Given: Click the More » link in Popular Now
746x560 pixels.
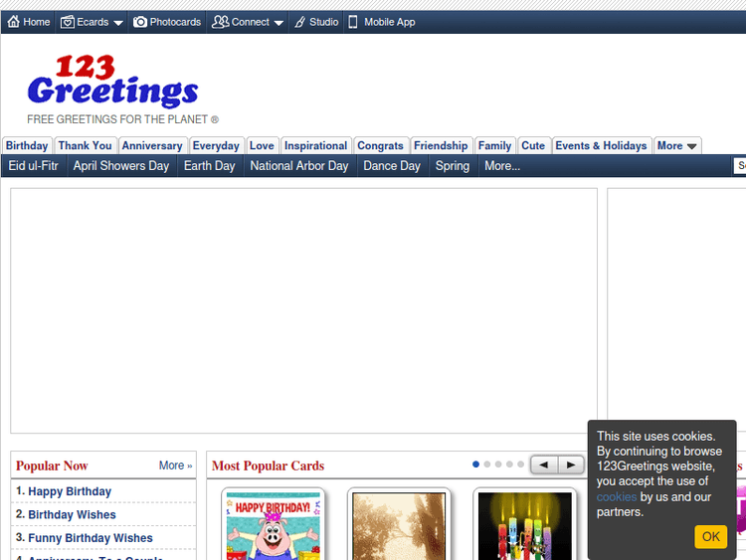Looking at the screenshot, I should [x=175, y=466].
